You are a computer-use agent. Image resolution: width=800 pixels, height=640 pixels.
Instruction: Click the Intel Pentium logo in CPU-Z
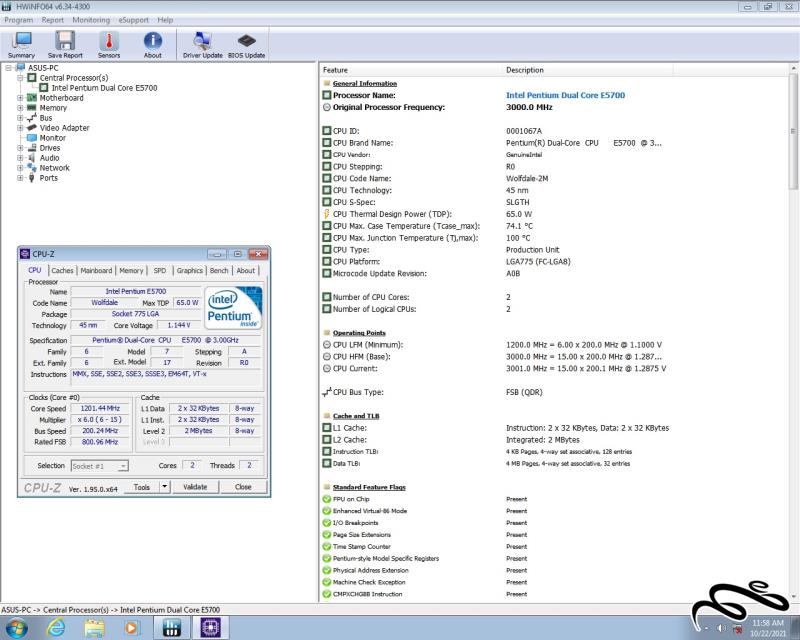pos(233,307)
